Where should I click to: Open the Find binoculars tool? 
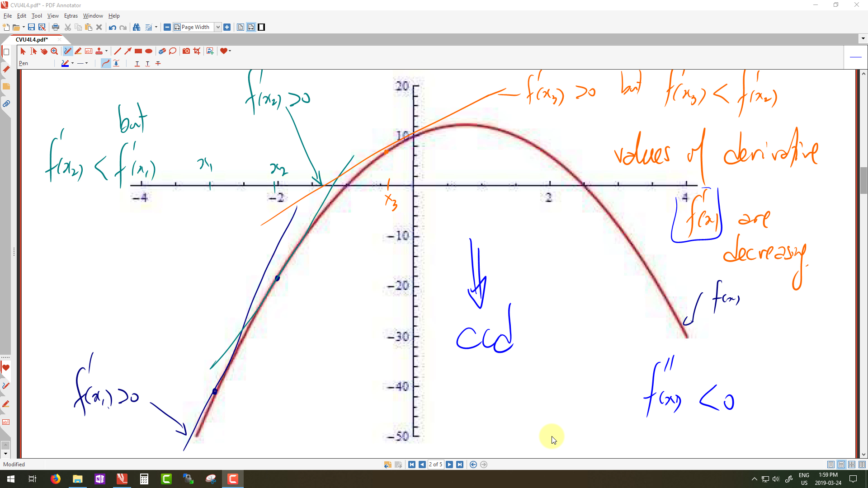(x=137, y=27)
